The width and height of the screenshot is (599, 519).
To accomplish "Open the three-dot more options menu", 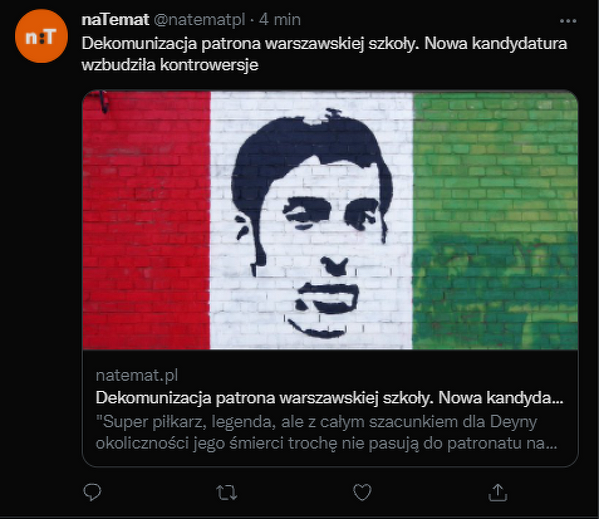I will [568, 21].
